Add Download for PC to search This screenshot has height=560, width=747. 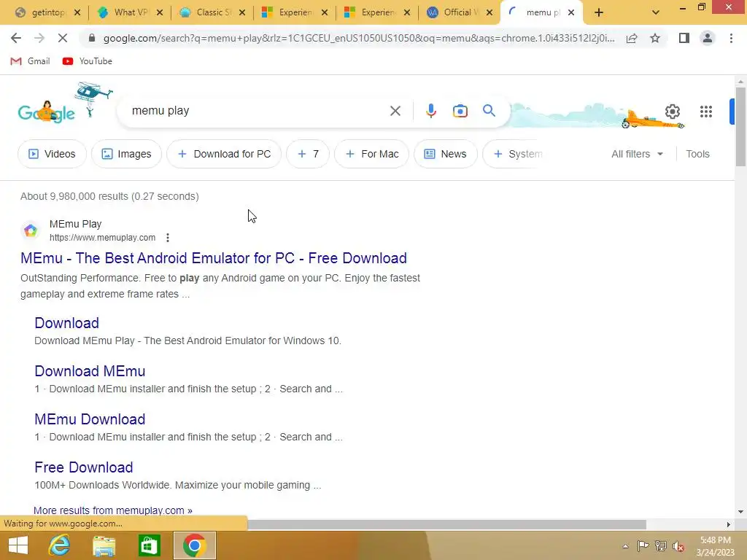[224, 154]
